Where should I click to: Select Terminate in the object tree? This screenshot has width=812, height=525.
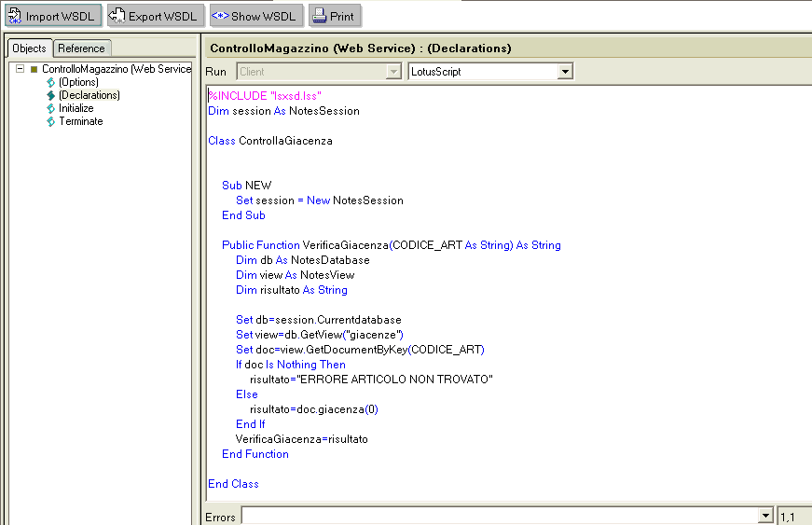(81, 121)
